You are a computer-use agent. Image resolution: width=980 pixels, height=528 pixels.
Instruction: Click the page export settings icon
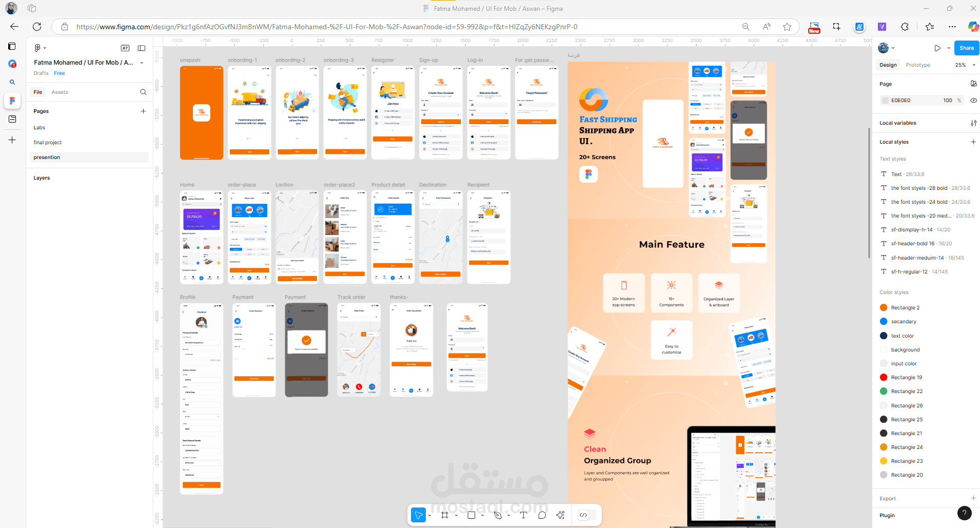coord(973,84)
